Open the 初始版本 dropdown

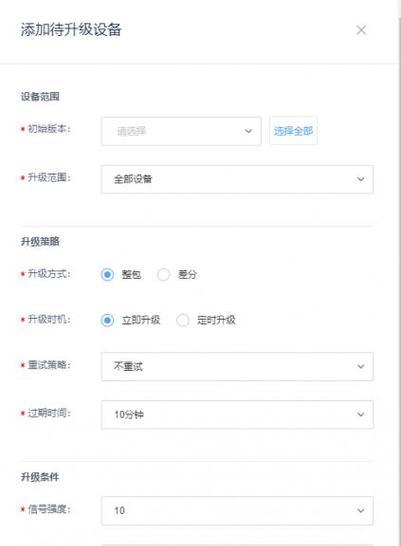click(181, 131)
